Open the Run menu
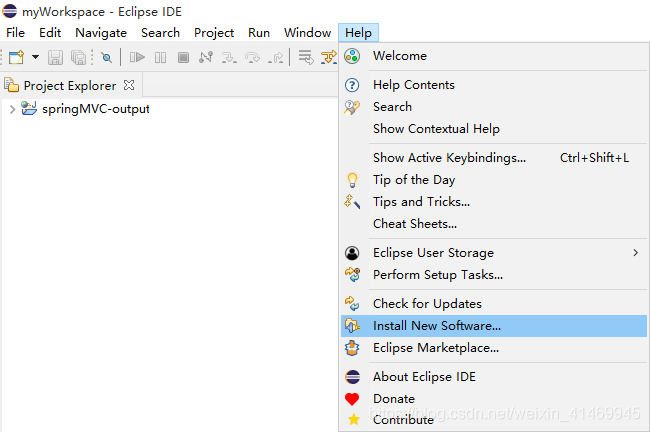 point(259,33)
